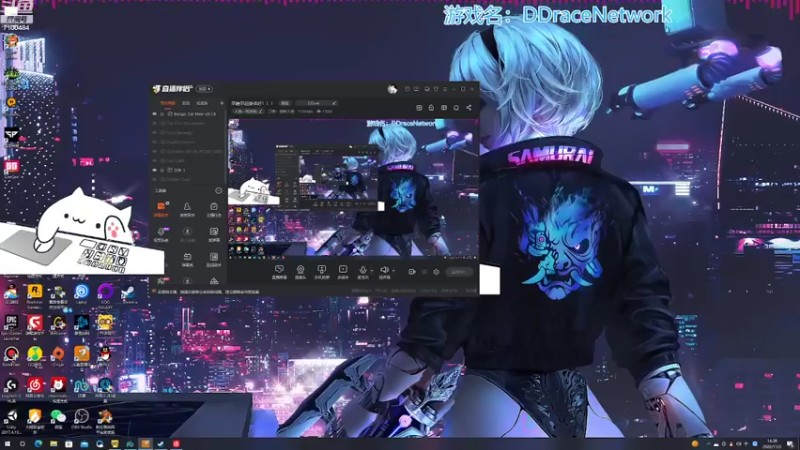Mute the speaker output in the bottom toolbar
800x450 pixels.
(x=384, y=270)
